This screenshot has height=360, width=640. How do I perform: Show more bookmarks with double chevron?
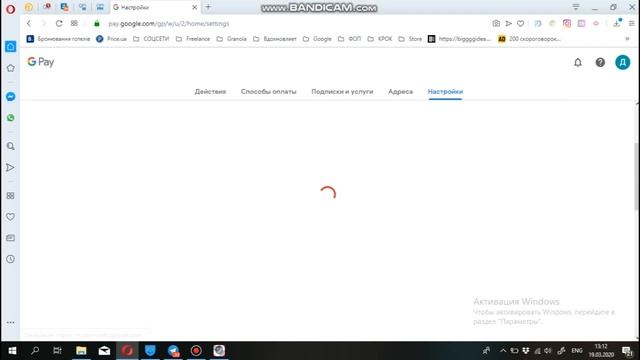click(x=627, y=39)
